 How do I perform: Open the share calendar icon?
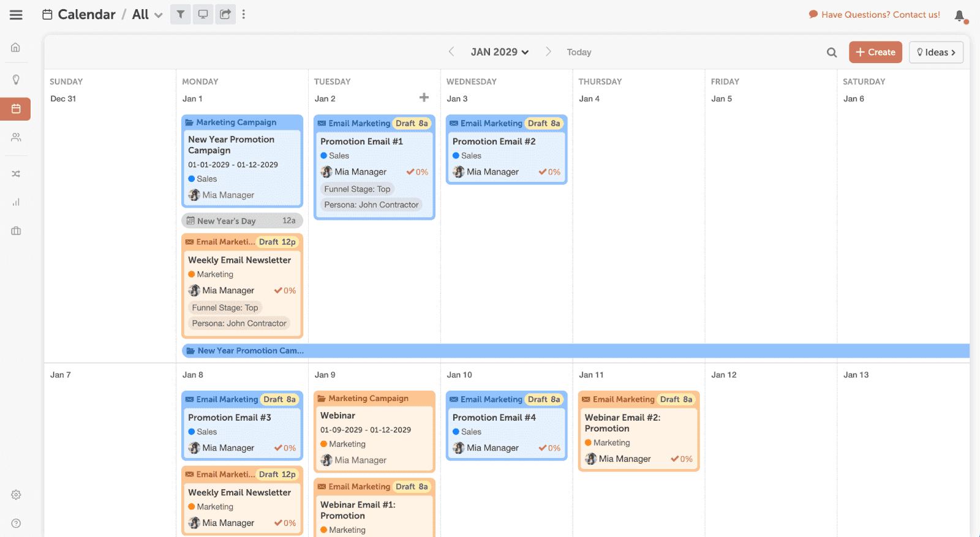click(x=225, y=14)
